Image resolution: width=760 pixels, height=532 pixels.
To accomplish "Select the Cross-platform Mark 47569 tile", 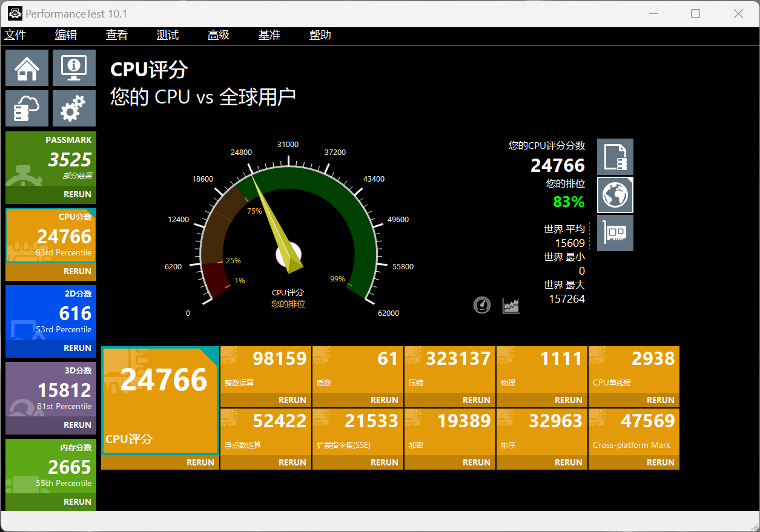I will click(x=634, y=432).
